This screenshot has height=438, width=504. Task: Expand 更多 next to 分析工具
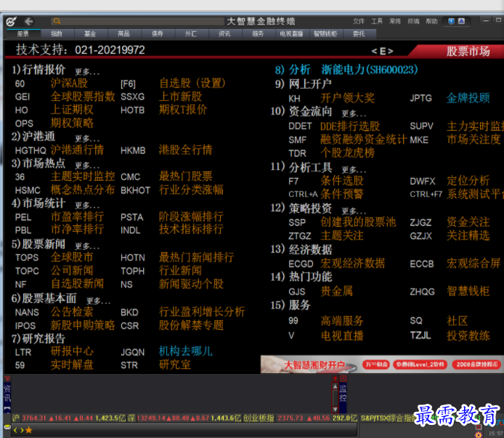(354, 169)
